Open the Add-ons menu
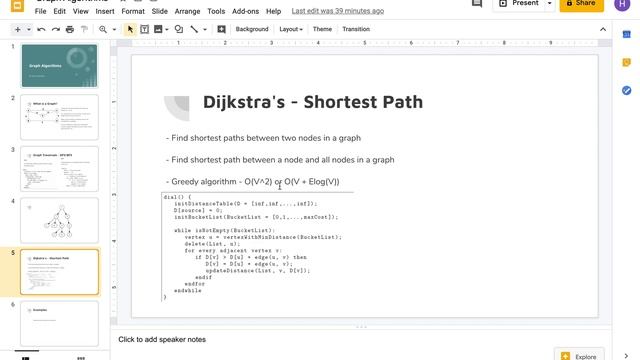Image resolution: width=640 pixels, height=360 pixels. point(245,11)
